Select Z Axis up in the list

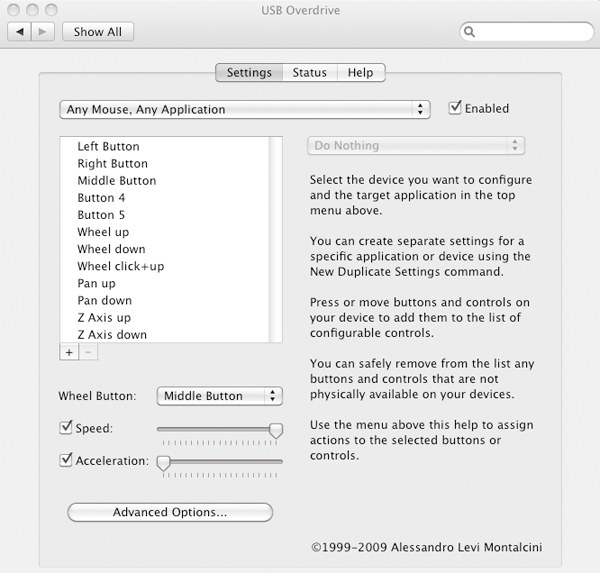[x=165, y=317]
